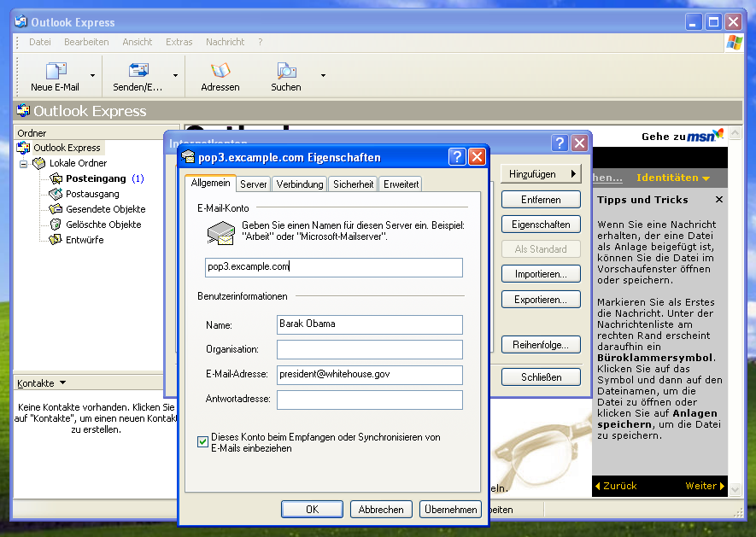This screenshot has width=756, height=537.
Task: Click the Organisation input field
Action: (x=369, y=349)
